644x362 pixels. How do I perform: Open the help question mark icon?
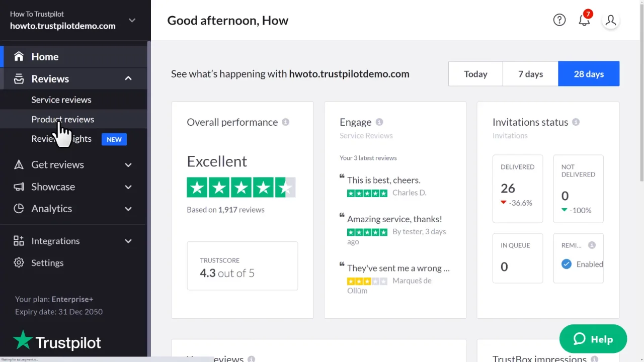(559, 20)
